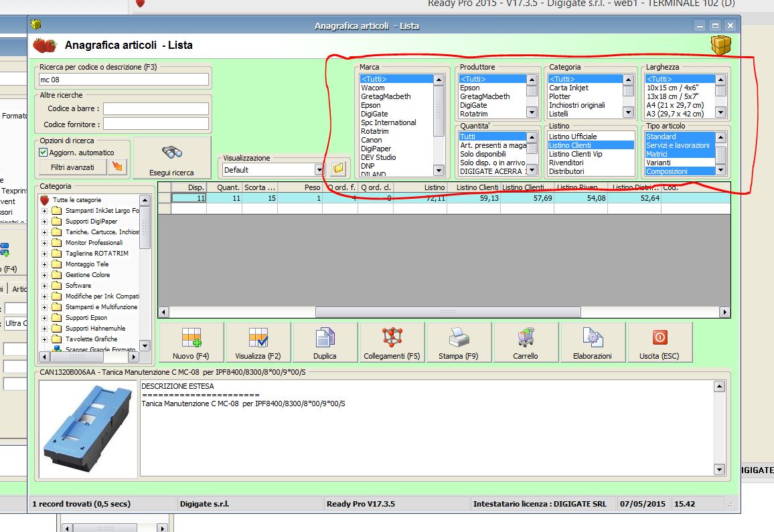774x532 pixels.
Task: Click the Nuovo (F4) button
Action: tap(191, 343)
